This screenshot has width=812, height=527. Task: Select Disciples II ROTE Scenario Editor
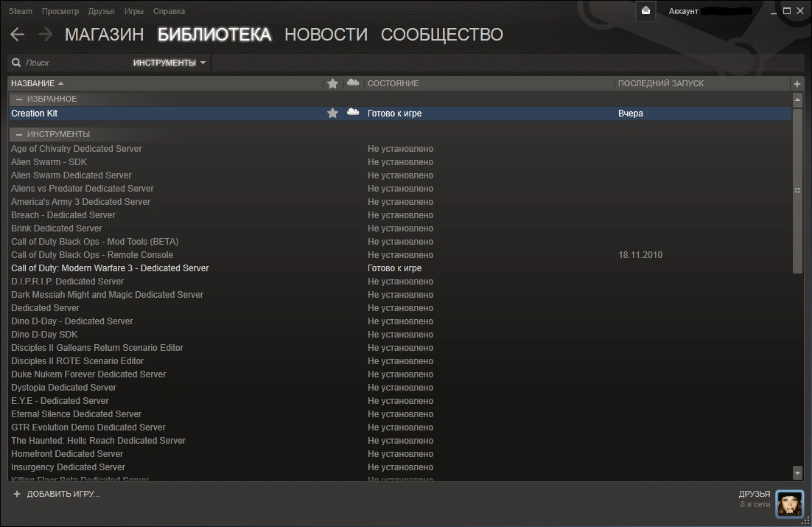coord(77,360)
